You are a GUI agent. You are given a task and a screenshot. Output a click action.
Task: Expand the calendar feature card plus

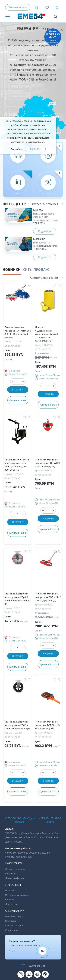point(29,173)
